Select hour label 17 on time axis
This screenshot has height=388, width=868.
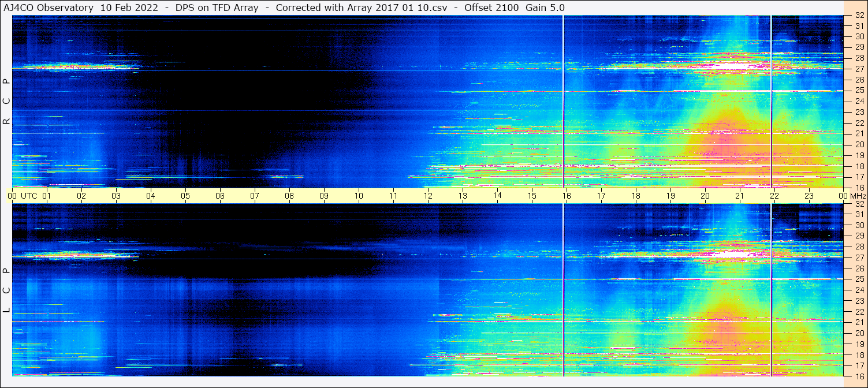pyautogui.click(x=601, y=196)
